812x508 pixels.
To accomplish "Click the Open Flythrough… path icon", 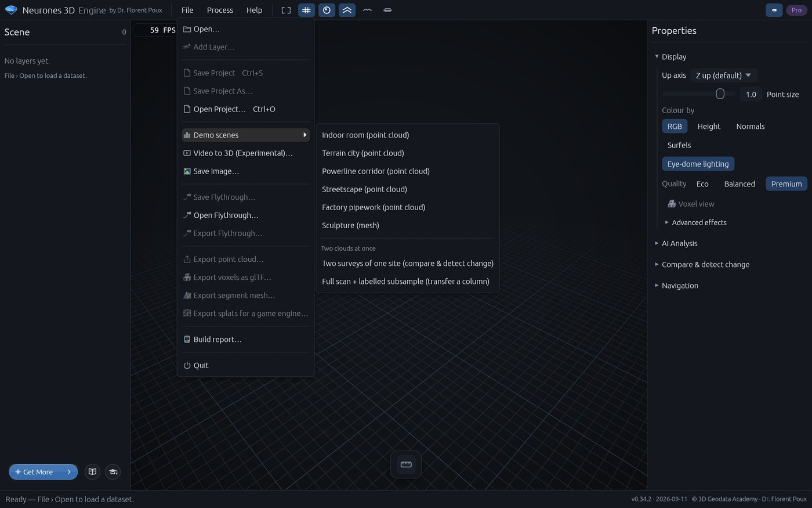I will coord(187,215).
